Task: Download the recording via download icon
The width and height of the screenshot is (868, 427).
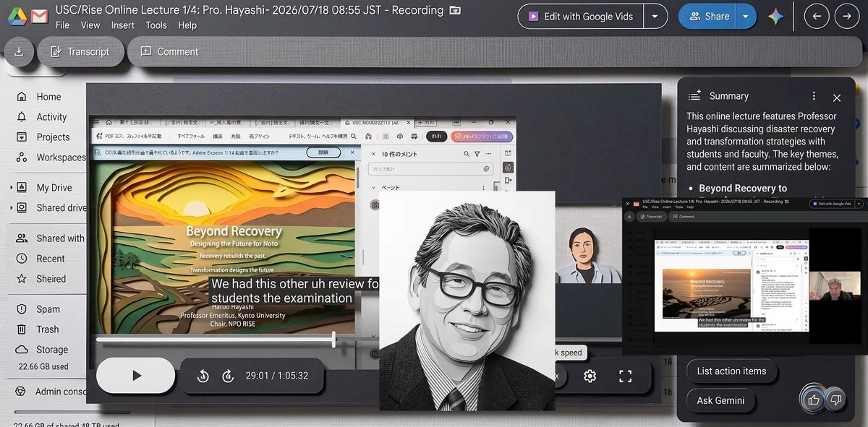Action: [19, 51]
